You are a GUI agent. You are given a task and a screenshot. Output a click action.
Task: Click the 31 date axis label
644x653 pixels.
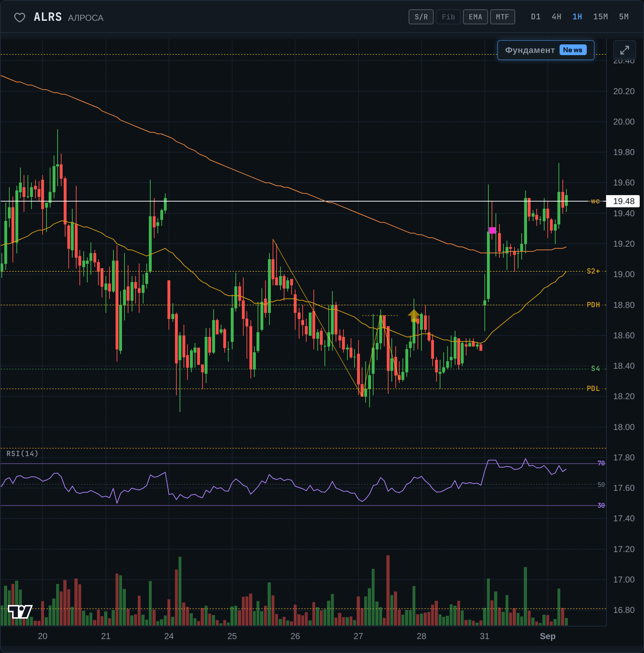click(x=484, y=636)
